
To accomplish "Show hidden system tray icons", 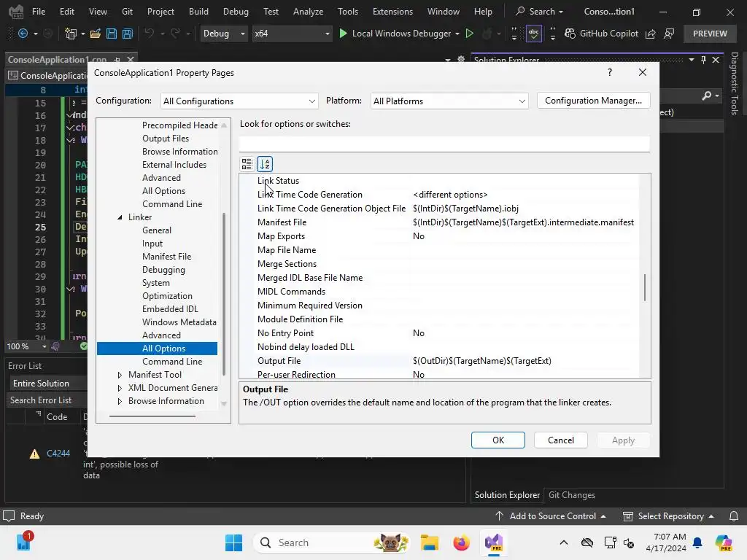I will coord(564,542).
